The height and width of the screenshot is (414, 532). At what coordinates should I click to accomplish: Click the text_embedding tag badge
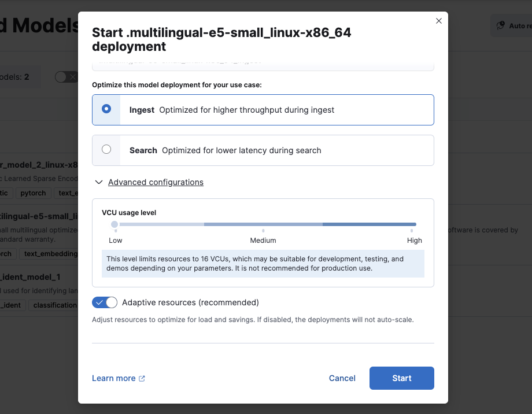pos(48,253)
